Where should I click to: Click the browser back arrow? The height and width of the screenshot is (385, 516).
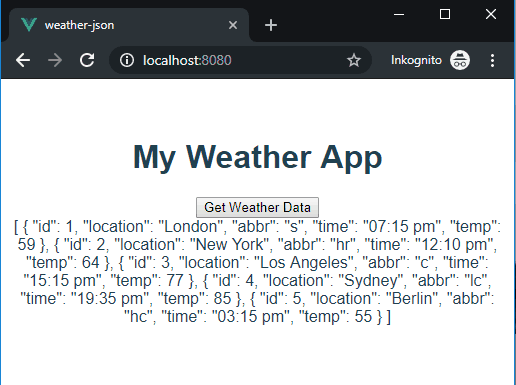(23, 60)
